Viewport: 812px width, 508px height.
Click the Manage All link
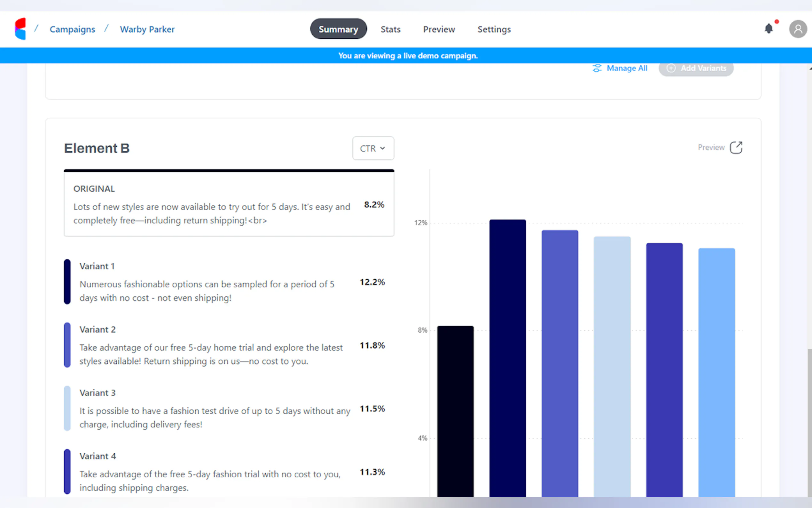(627, 68)
